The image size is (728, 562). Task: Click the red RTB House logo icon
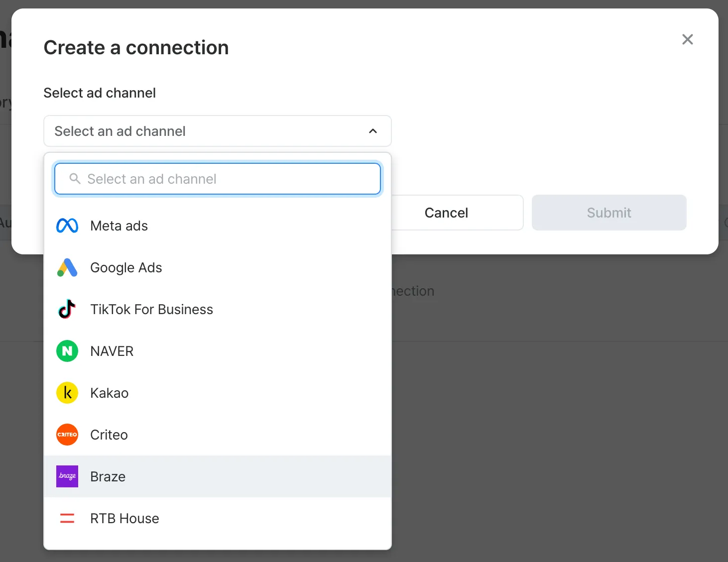click(x=67, y=518)
